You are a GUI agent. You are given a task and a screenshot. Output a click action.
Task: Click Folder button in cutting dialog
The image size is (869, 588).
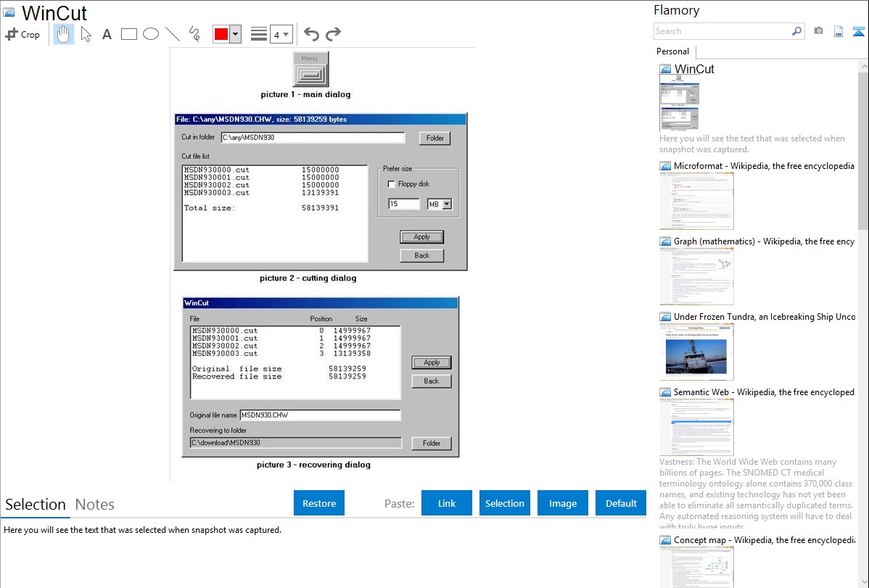435,138
